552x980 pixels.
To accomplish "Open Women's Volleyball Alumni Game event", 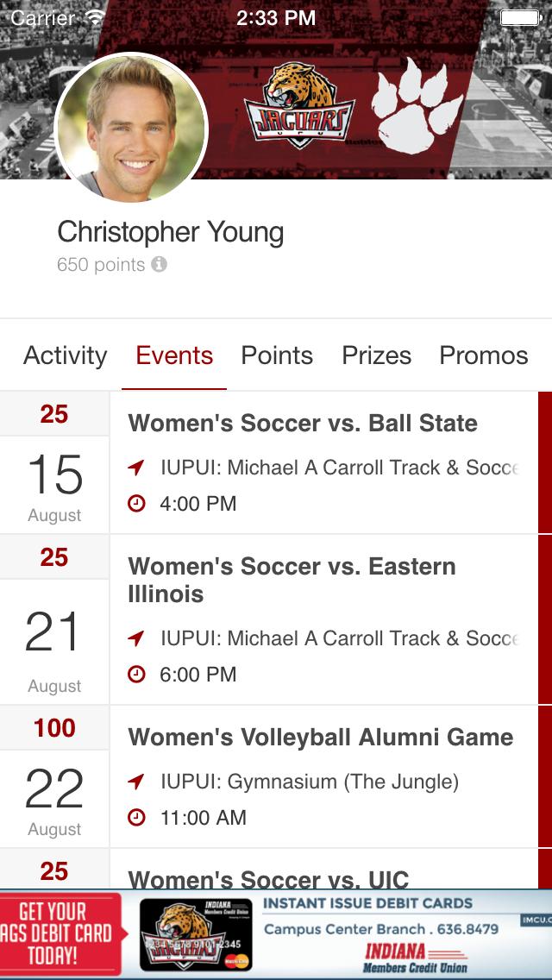I will pyautogui.click(x=321, y=738).
